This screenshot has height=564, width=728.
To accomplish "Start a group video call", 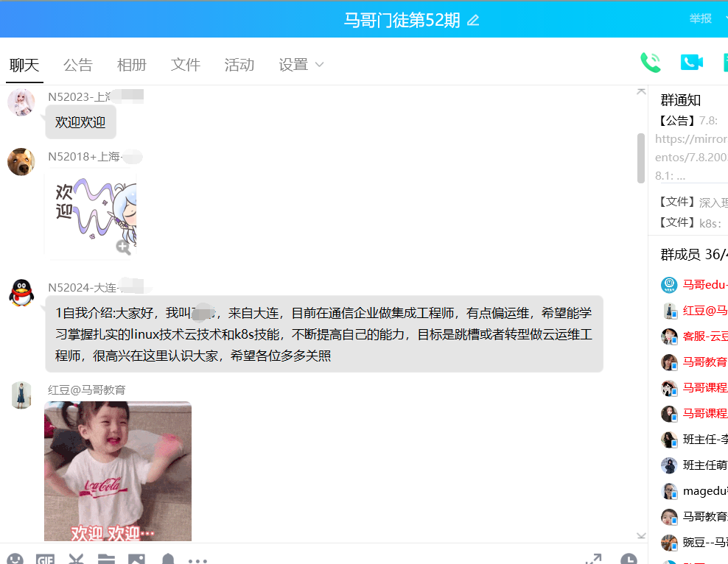I will coord(691,63).
